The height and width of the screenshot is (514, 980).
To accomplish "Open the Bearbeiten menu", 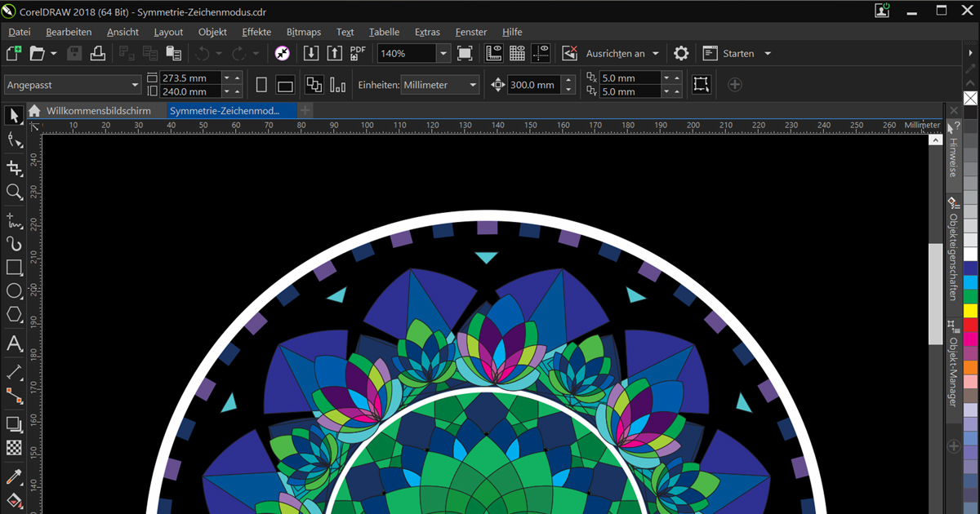I will pos(69,32).
